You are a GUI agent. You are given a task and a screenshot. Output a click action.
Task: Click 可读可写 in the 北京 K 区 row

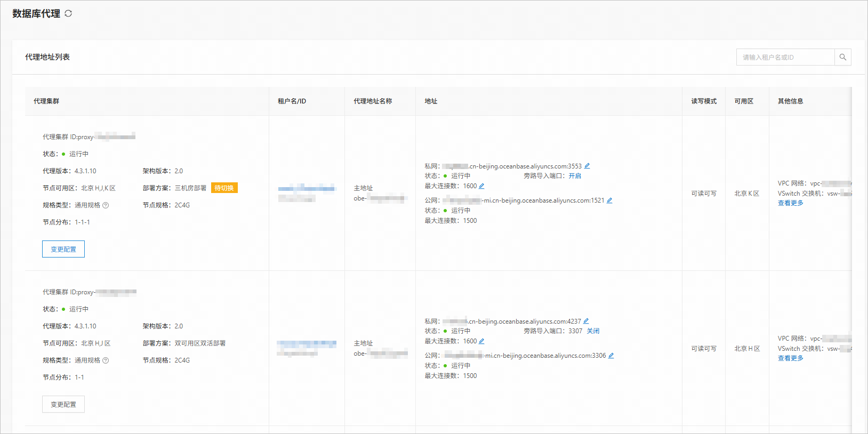pos(704,194)
